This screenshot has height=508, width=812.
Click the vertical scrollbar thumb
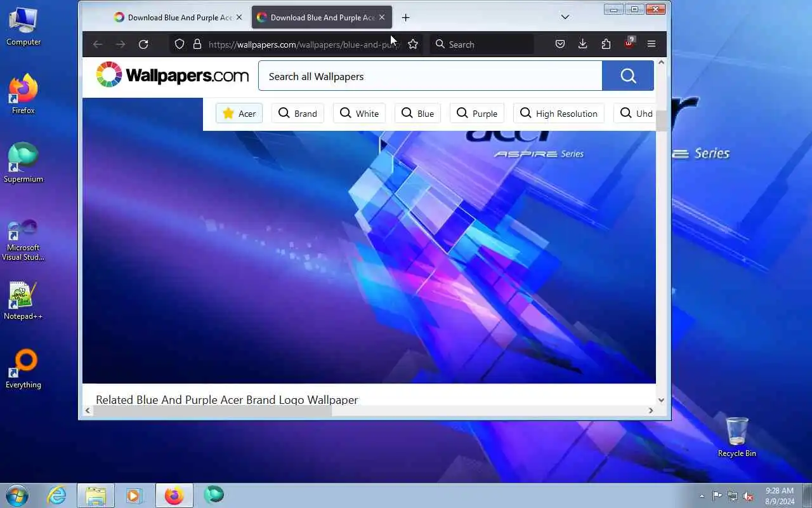tap(662, 121)
